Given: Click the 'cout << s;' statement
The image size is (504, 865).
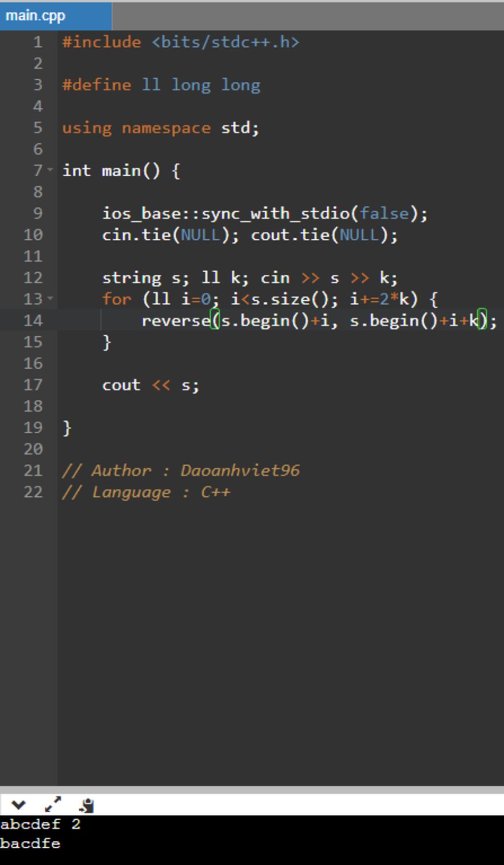Looking at the screenshot, I should [151, 385].
